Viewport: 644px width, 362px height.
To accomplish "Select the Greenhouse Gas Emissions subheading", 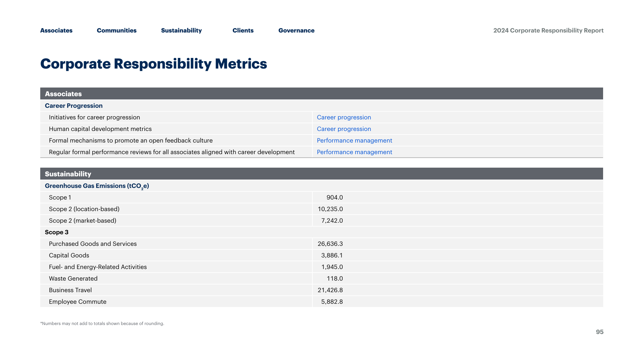I will pos(97,186).
